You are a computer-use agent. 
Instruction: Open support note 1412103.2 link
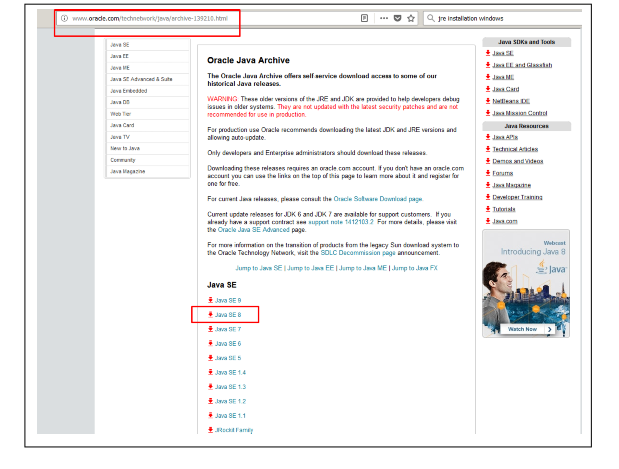pos(341,222)
